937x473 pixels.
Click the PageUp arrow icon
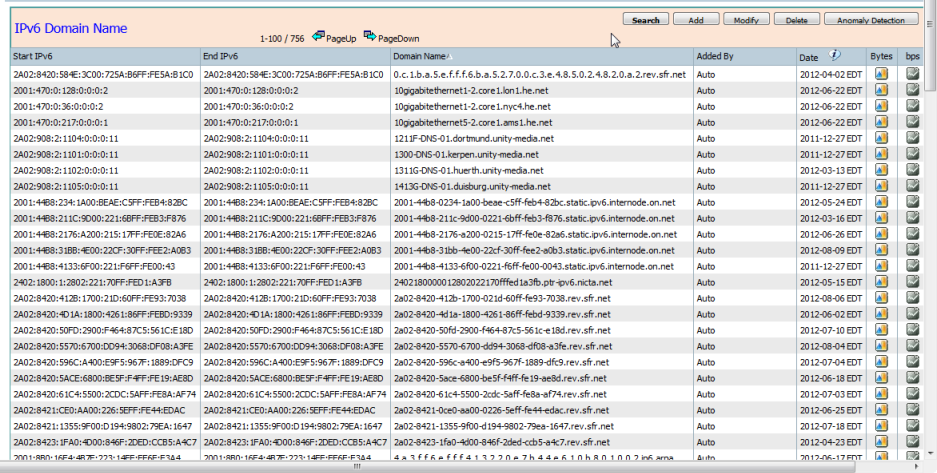point(319,36)
